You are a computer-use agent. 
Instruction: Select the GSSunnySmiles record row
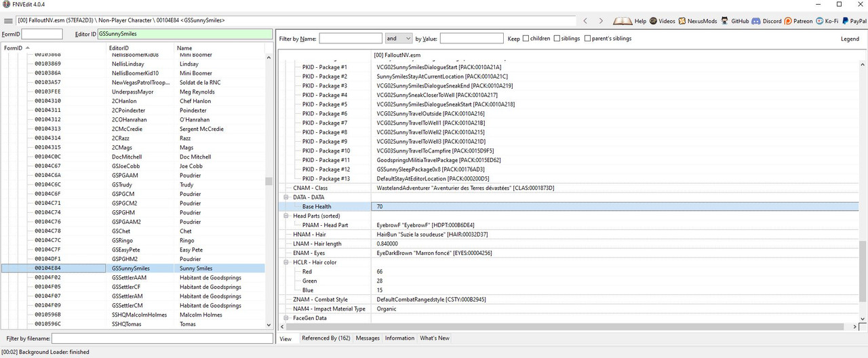point(133,268)
